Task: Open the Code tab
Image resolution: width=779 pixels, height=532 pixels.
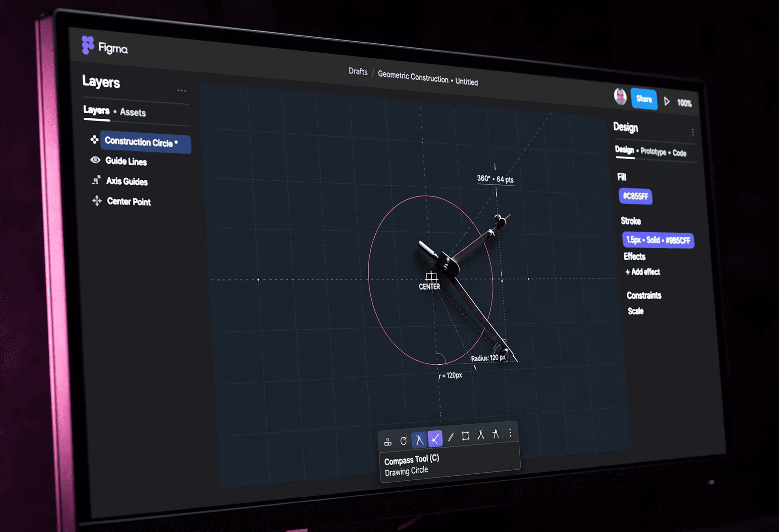Action: click(679, 153)
